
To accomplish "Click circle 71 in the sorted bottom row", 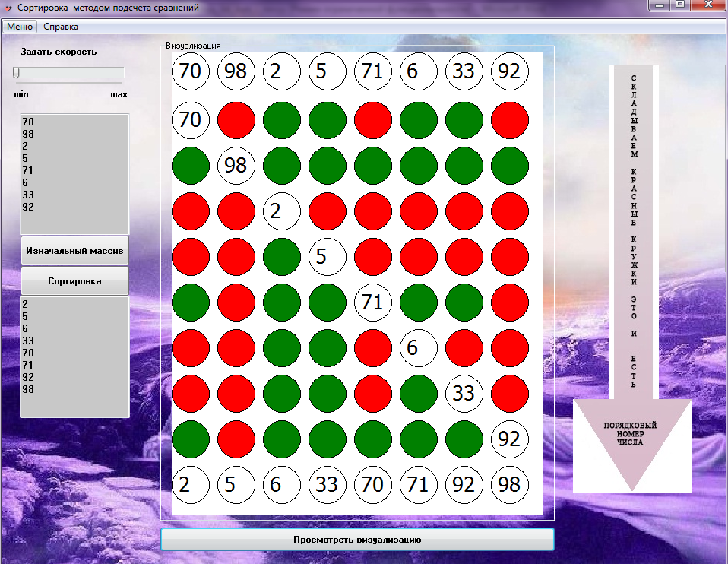I will pyautogui.click(x=418, y=484).
